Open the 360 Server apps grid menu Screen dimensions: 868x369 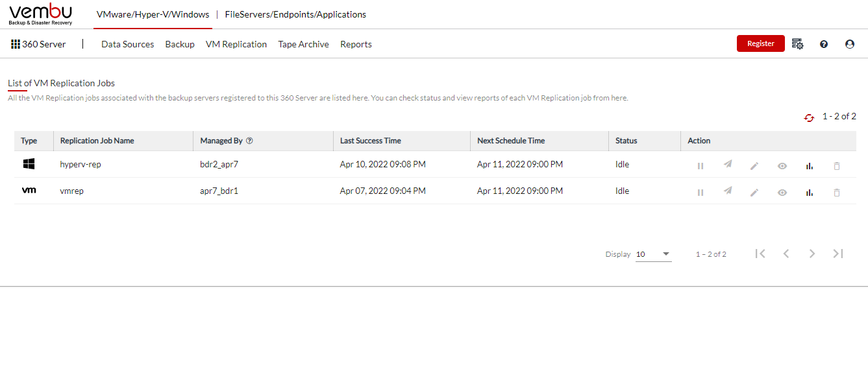[16, 44]
